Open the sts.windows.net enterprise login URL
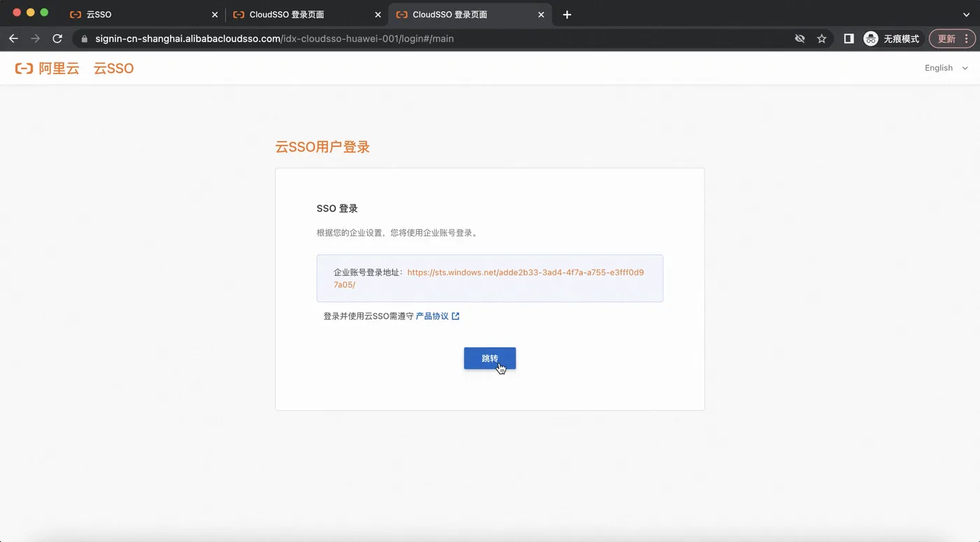Viewport: 980px width, 542px height. 489,279
